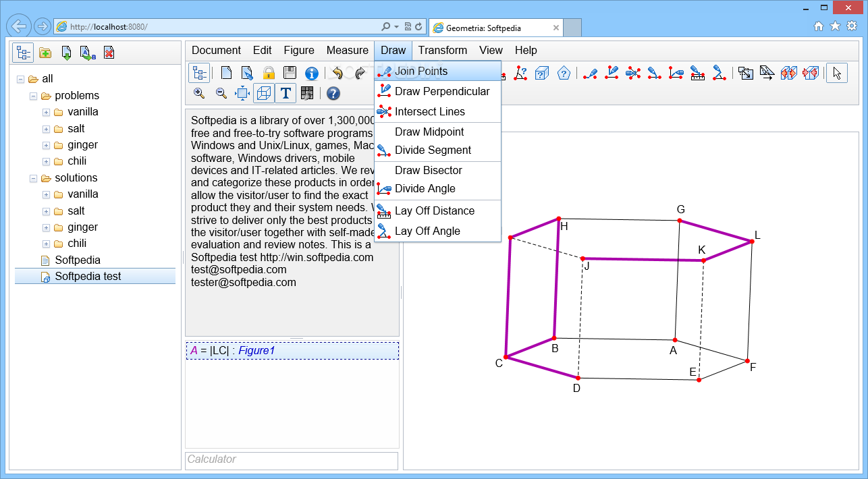Toggle the text labels T button
The height and width of the screenshot is (479, 868).
286,93
